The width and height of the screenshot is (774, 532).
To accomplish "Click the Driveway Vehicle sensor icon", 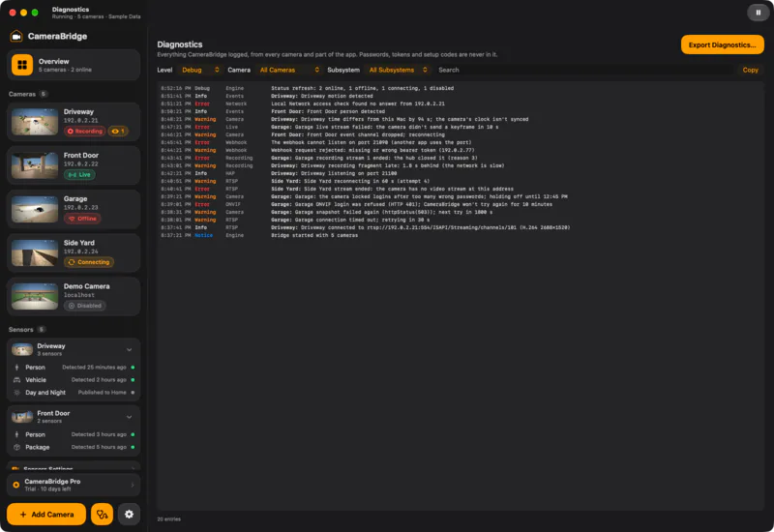I will coord(16,380).
